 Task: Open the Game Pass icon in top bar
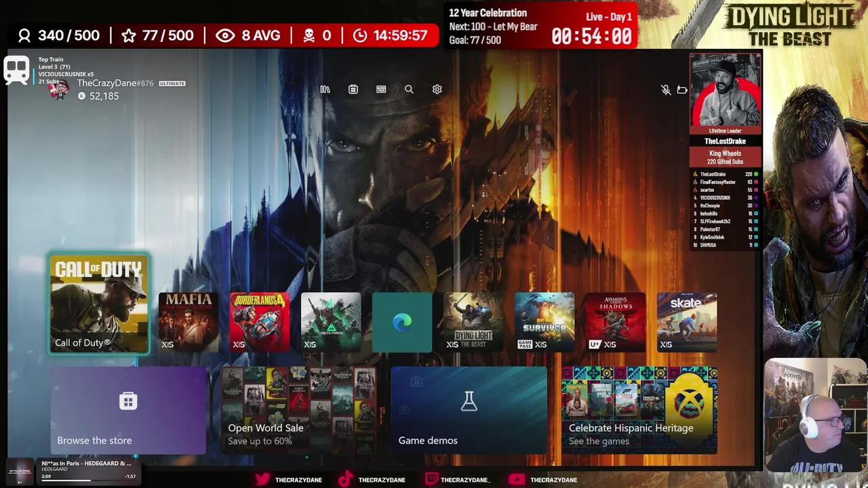click(381, 89)
